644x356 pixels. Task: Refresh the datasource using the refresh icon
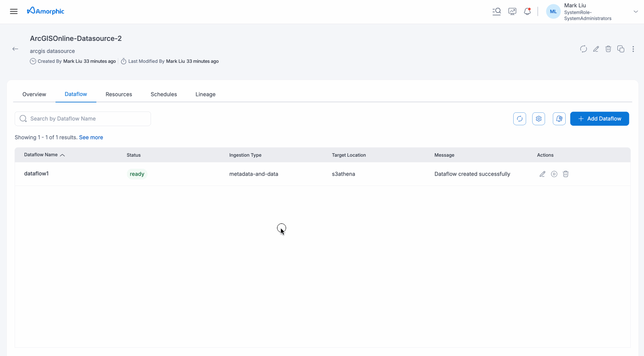[x=583, y=49]
